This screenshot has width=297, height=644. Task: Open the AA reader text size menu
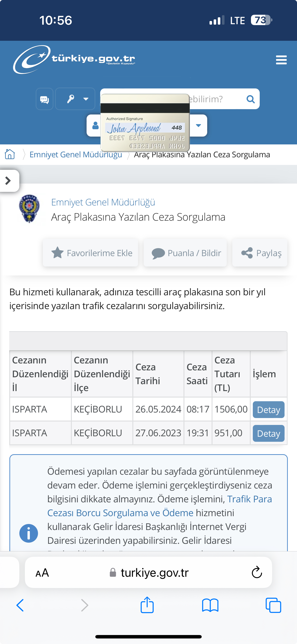tap(42, 573)
